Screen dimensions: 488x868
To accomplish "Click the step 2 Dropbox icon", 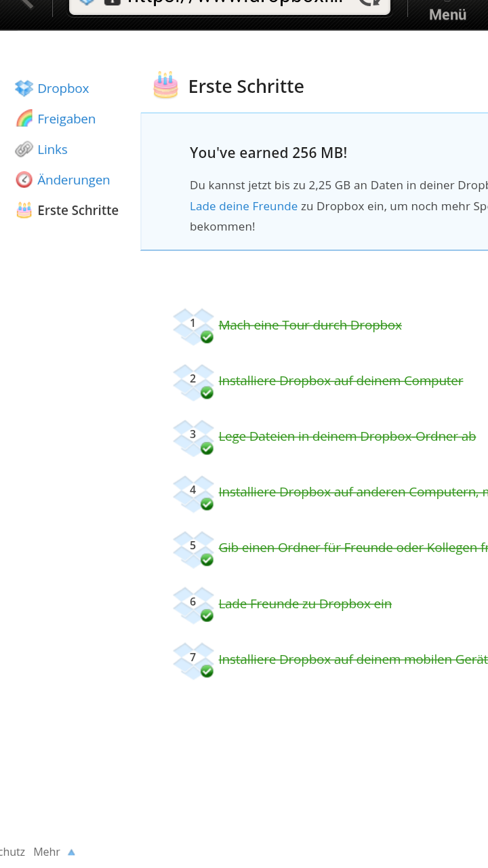I will [194, 382].
